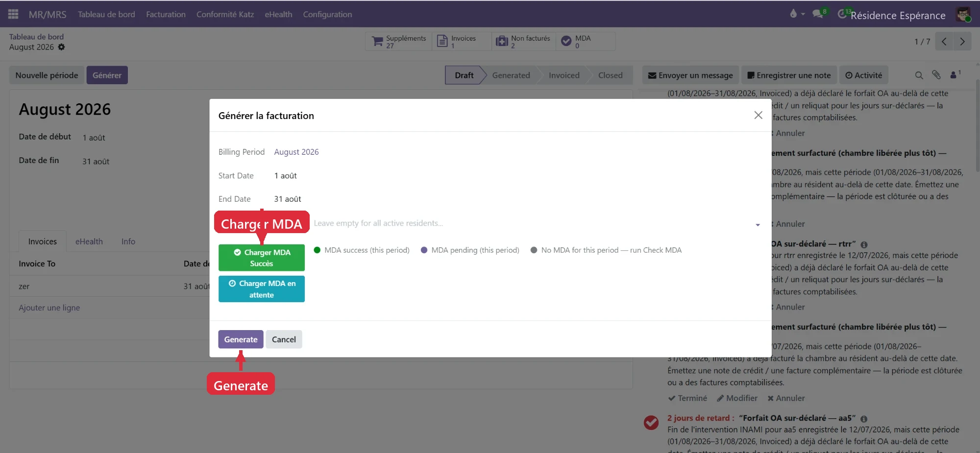Click the Date de début value 1 août
The width and height of the screenshot is (980, 453).
pos(94,138)
